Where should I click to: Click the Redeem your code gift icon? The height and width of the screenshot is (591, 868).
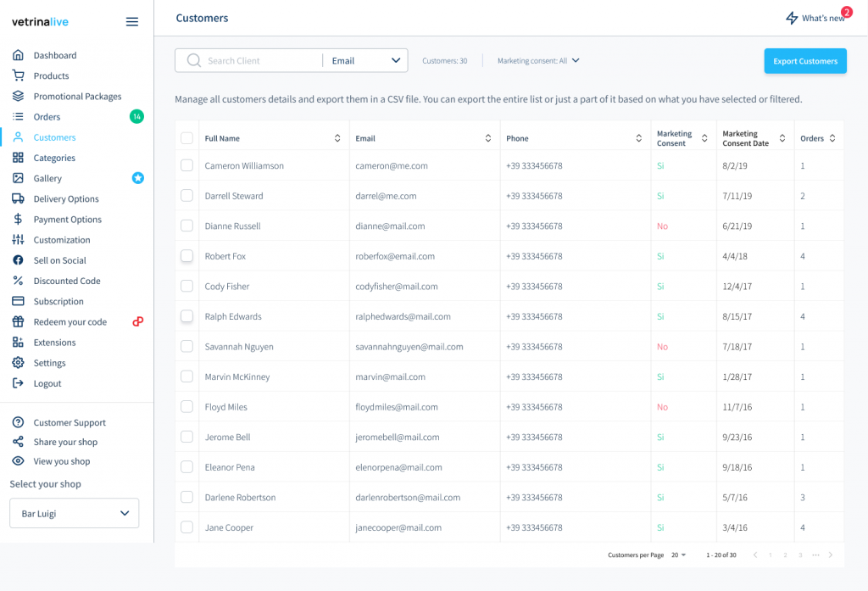click(19, 321)
